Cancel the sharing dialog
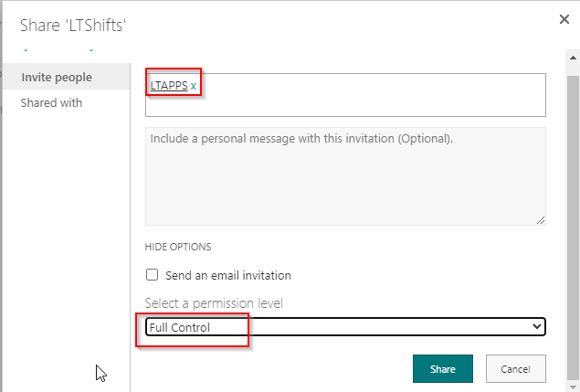 pyautogui.click(x=515, y=369)
